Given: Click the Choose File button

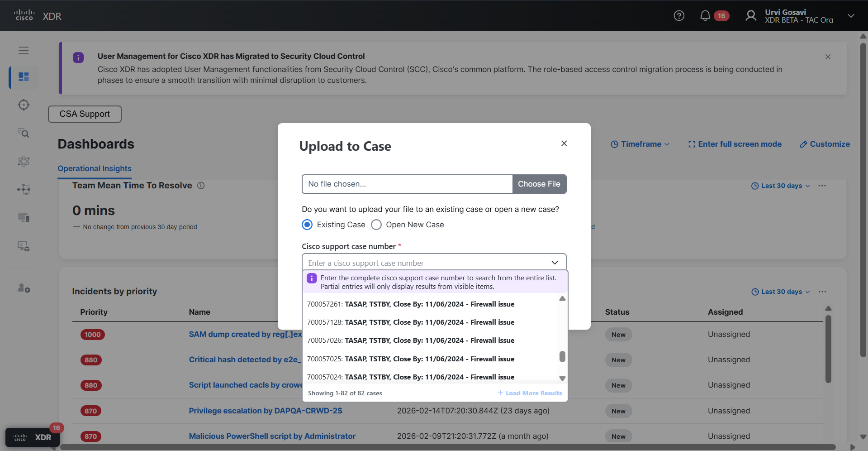Looking at the screenshot, I should pyautogui.click(x=539, y=184).
